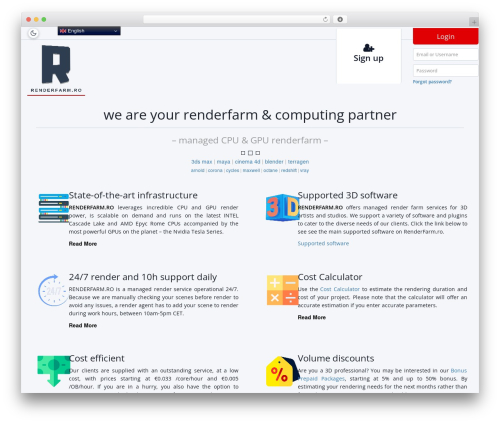
Task: Open the octane renderer link
Action: tap(270, 170)
